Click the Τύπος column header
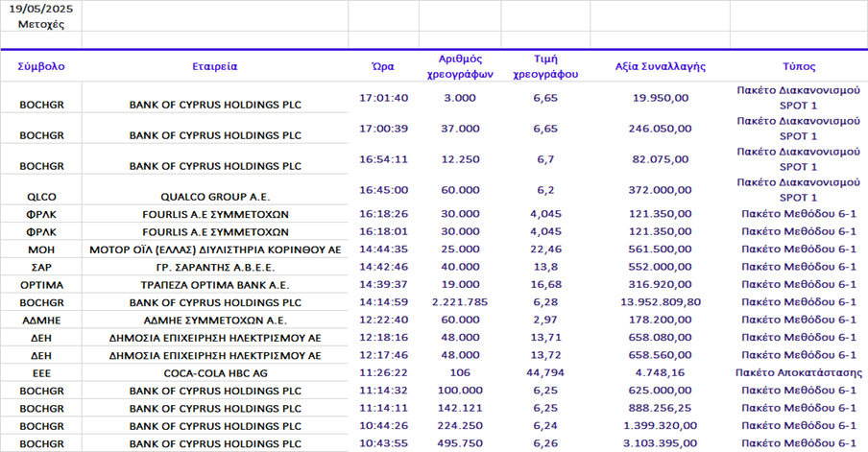Screen dimensions: 868x452 click(799, 66)
